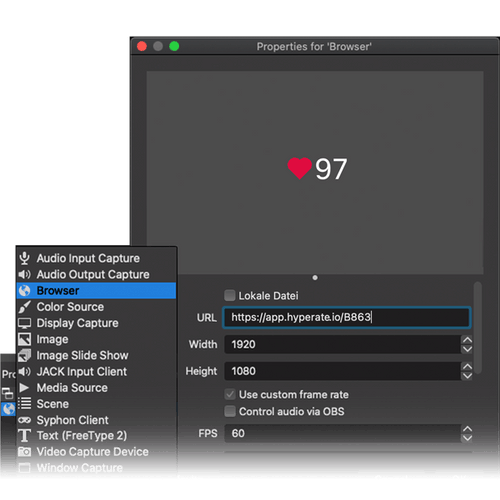The height and width of the screenshot is (500, 500).
Task: Click the red heart icon in preview
Action: click(x=300, y=168)
